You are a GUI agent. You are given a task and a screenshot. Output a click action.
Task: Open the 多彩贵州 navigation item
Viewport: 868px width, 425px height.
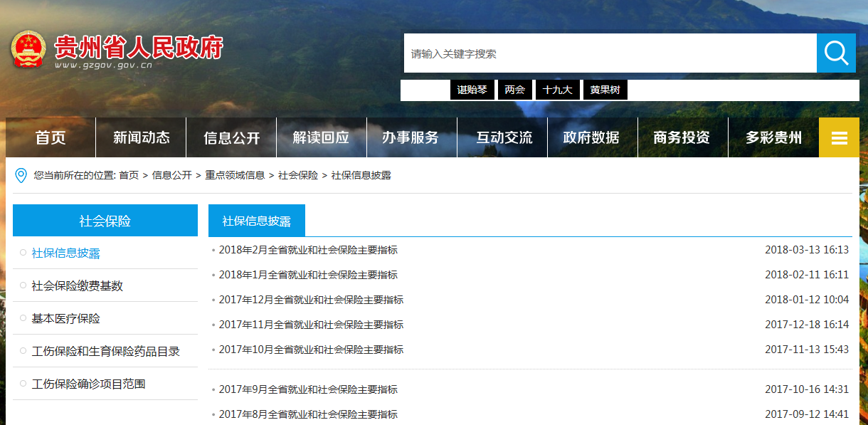click(773, 137)
